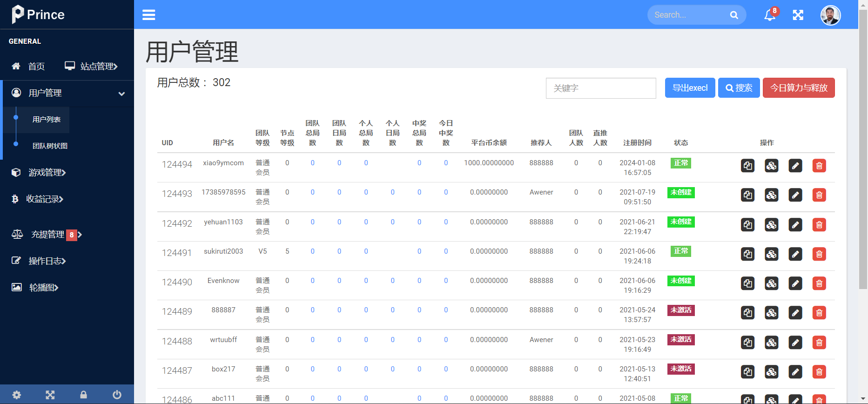This screenshot has height=404, width=868.
Task: Click the 关键字 keyword input field
Action: click(x=601, y=88)
